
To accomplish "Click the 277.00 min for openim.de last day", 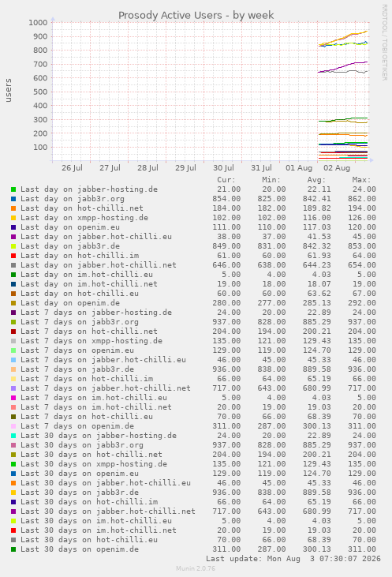I will [271, 303].
